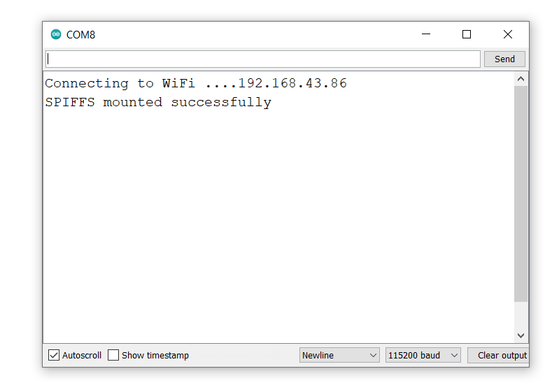Open the Newline line-ending dropdown
Viewport: 545px width, 392px height.
(x=339, y=355)
